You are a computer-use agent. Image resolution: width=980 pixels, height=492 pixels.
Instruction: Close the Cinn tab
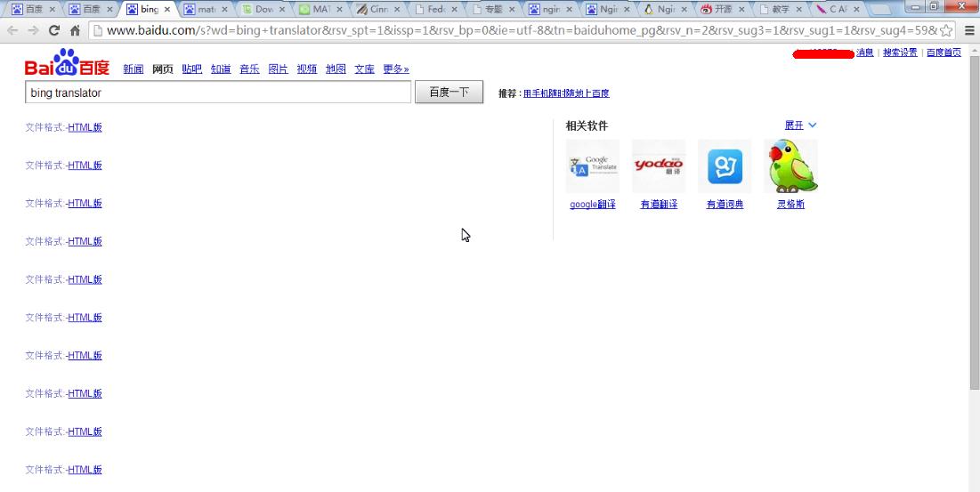397,10
